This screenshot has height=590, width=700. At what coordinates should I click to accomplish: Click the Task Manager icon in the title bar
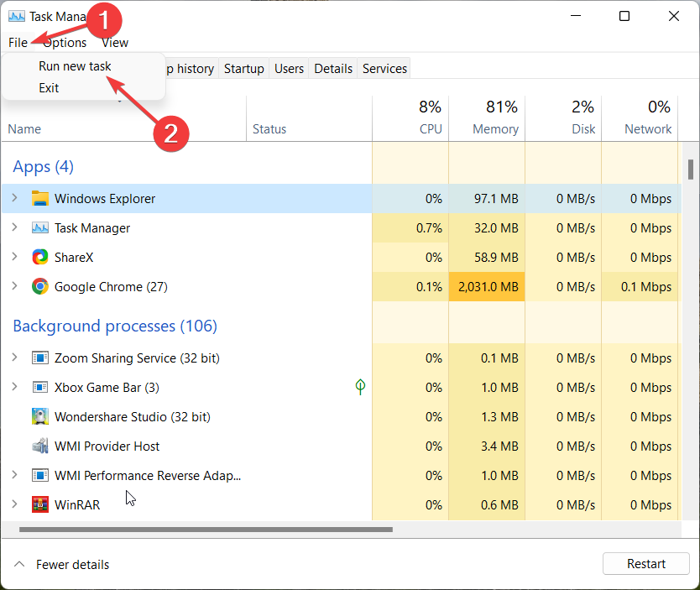[18, 16]
